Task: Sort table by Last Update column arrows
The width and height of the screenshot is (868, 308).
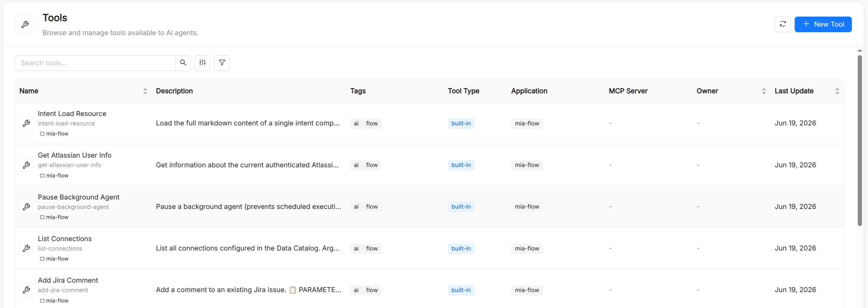Action: point(837,91)
